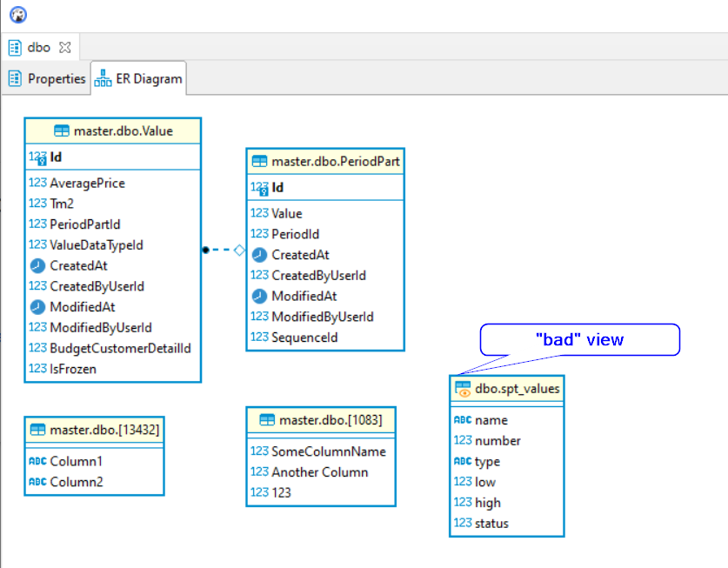Click the ER Diagram hierarchy icon on its tab
Screen dimensions: 728x568
(x=103, y=77)
